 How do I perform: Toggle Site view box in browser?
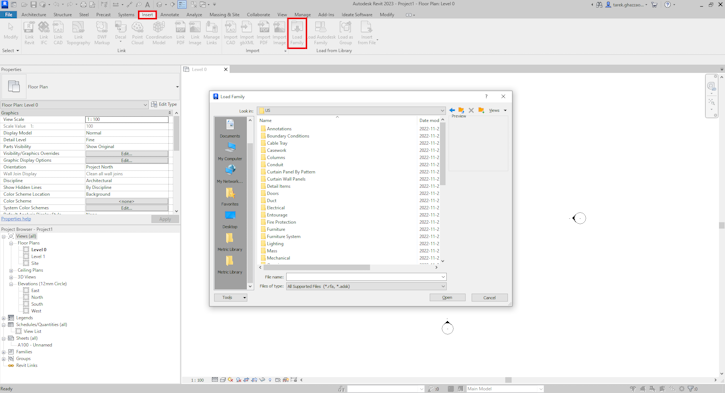26,263
